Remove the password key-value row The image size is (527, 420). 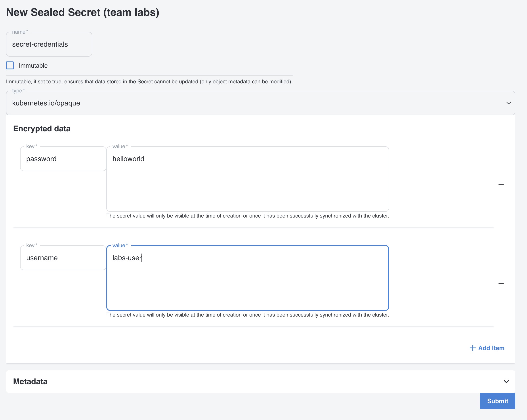click(501, 184)
